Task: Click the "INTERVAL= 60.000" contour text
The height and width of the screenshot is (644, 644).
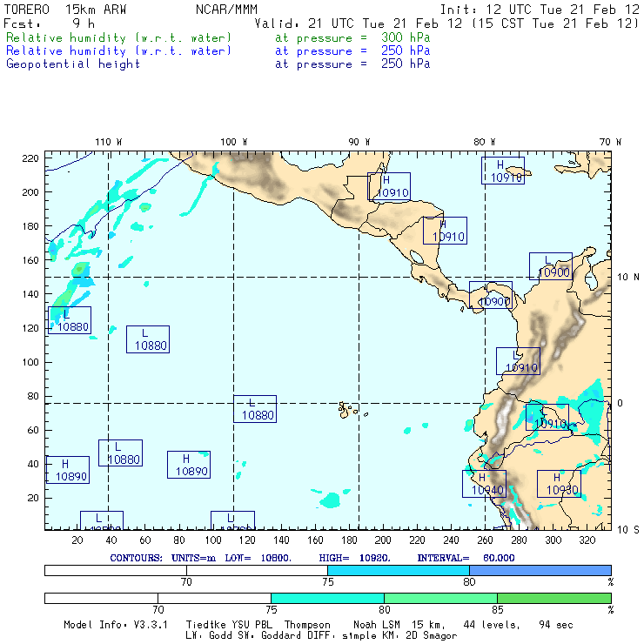Action: (x=466, y=558)
